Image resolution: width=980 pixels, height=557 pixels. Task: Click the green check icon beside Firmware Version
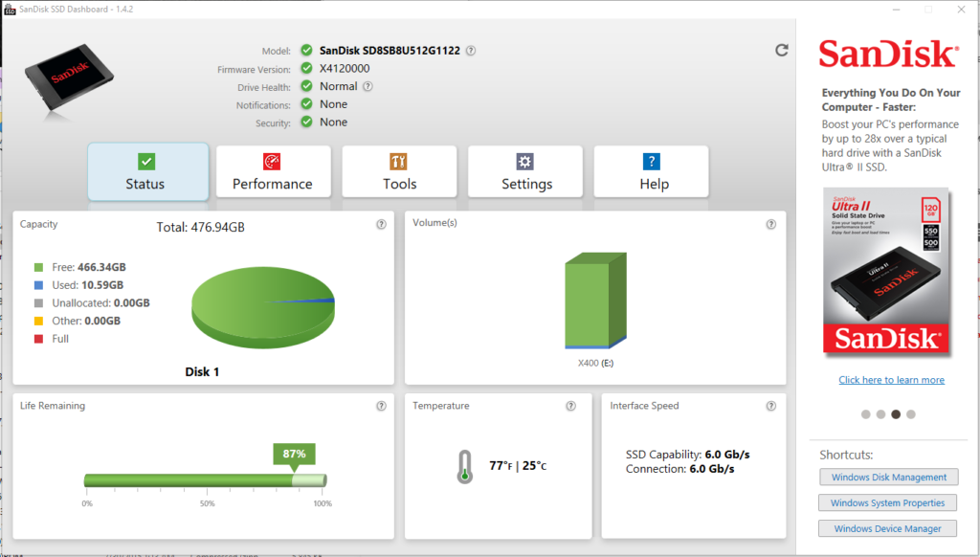point(306,68)
